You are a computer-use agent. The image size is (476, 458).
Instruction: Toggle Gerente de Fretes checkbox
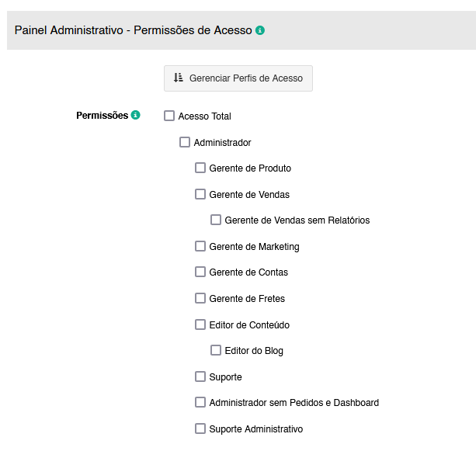pyautogui.click(x=200, y=298)
